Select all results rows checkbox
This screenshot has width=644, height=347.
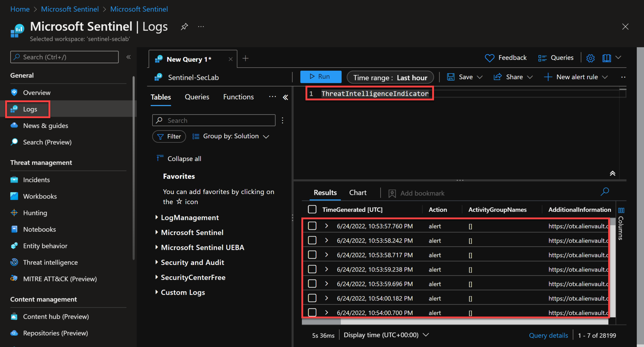(x=312, y=209)
